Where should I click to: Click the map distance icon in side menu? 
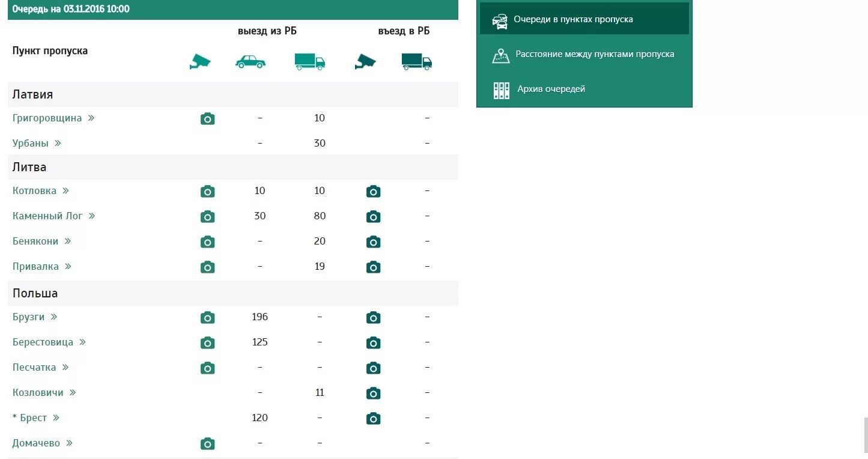(501, 55)
